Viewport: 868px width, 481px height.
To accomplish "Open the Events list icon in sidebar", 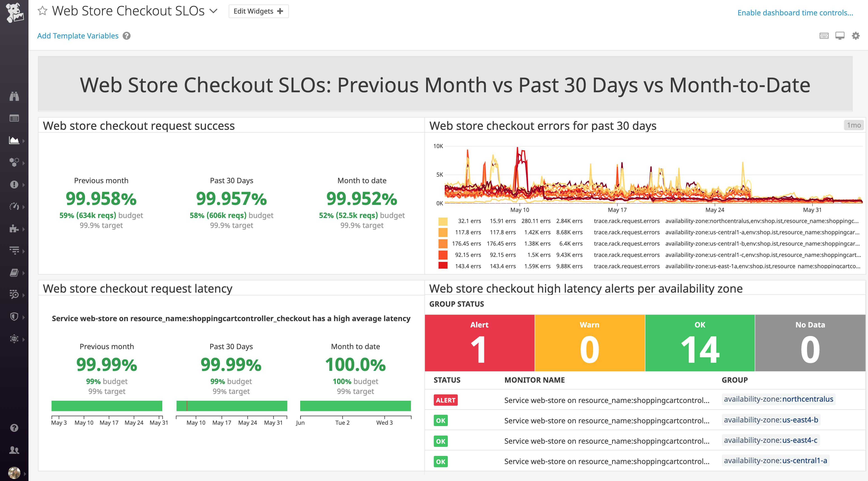I will pyautogui.click(x=14, y=118).
